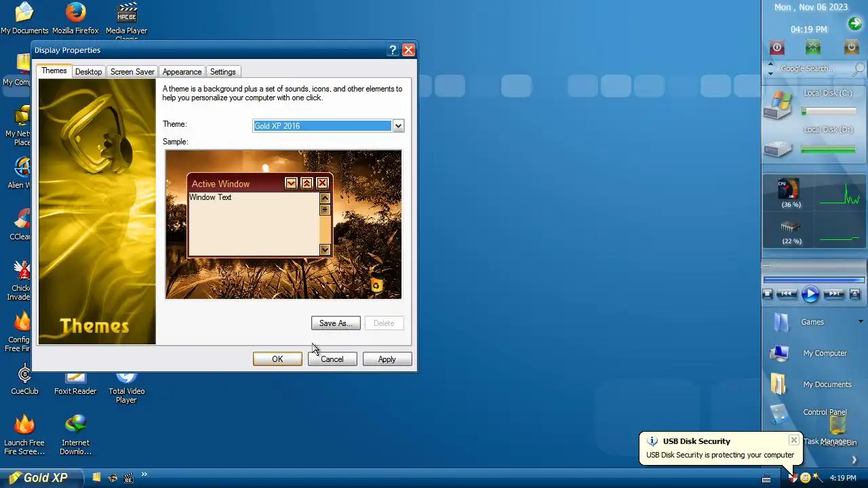Click the sidebar time 04:19 PM
Image resolution: width=868 pixels, height=488 pixels.
click(x=809, y=29)
